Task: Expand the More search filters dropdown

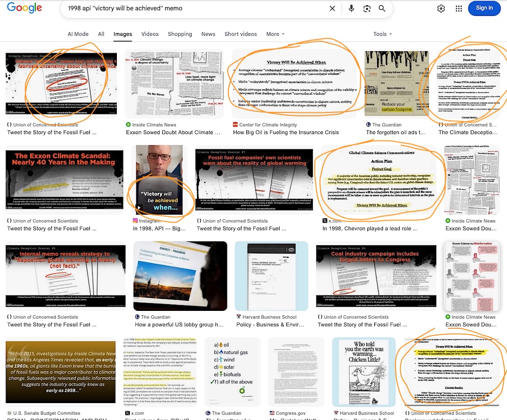Action: 275,34
